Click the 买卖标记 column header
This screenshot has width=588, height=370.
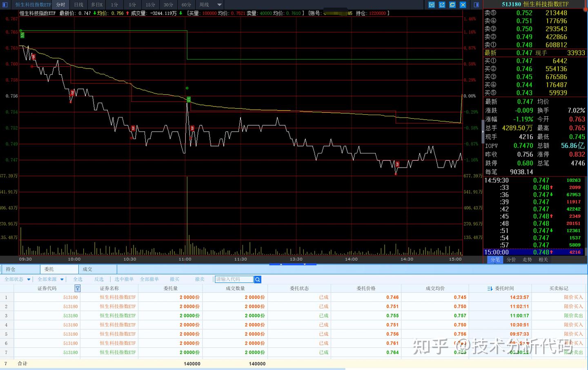pos(559,288)
